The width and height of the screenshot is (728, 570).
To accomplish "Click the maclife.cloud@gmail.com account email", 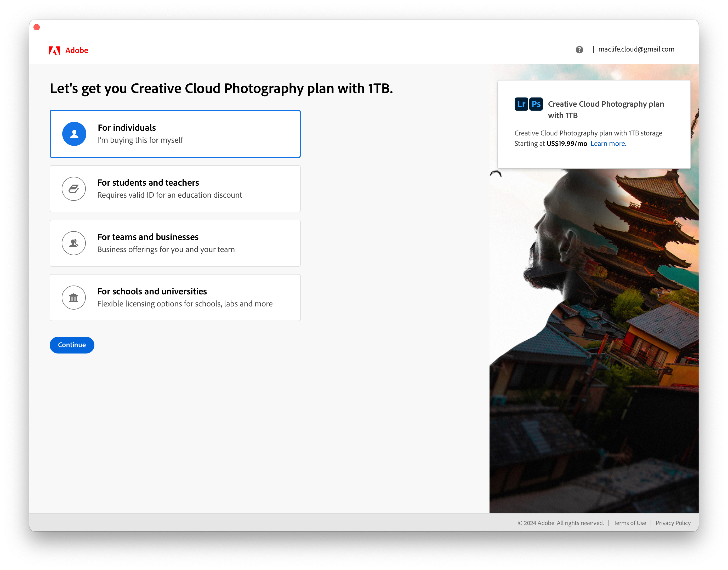I will coord(636,49).
